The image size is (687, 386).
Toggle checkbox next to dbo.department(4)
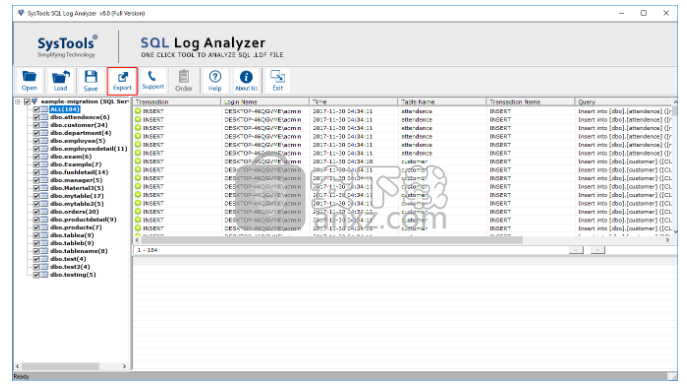pos(36,133)
